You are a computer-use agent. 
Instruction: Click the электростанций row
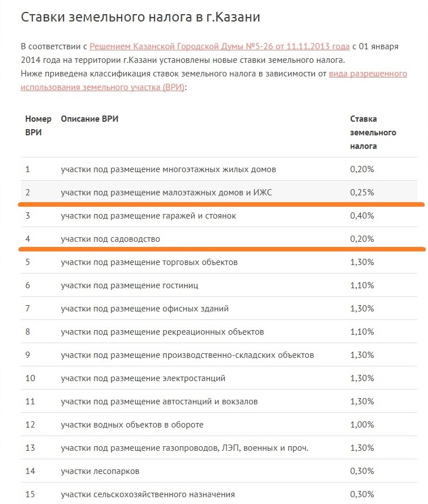[219, 378]
